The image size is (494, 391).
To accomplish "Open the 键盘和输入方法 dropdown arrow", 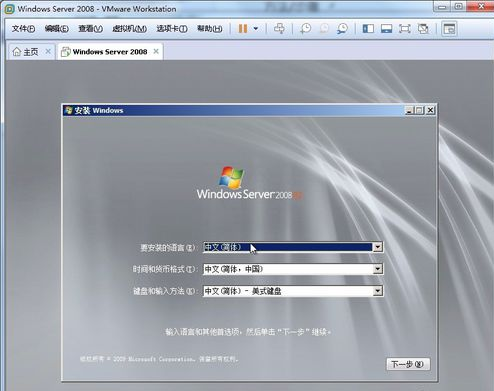I will click(x=377, y=291).
